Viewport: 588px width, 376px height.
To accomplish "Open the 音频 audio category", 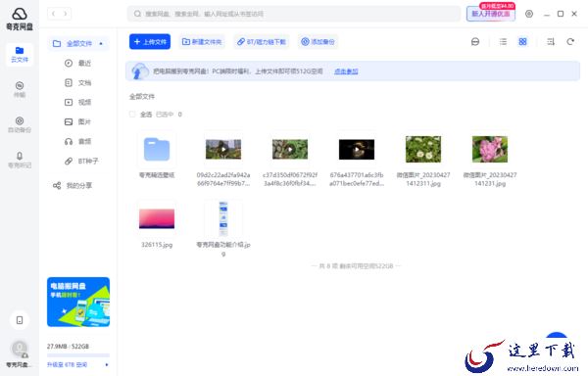I will pos(78,142).
